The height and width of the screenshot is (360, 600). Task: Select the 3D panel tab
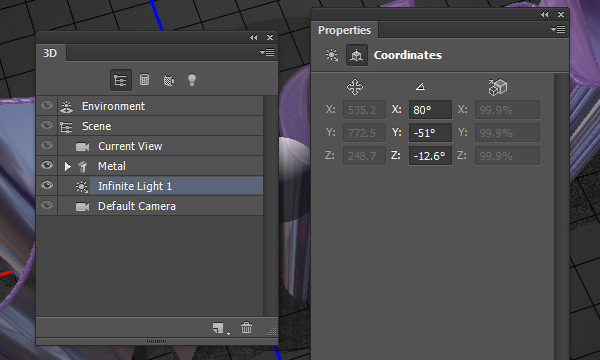click(50, 53)
